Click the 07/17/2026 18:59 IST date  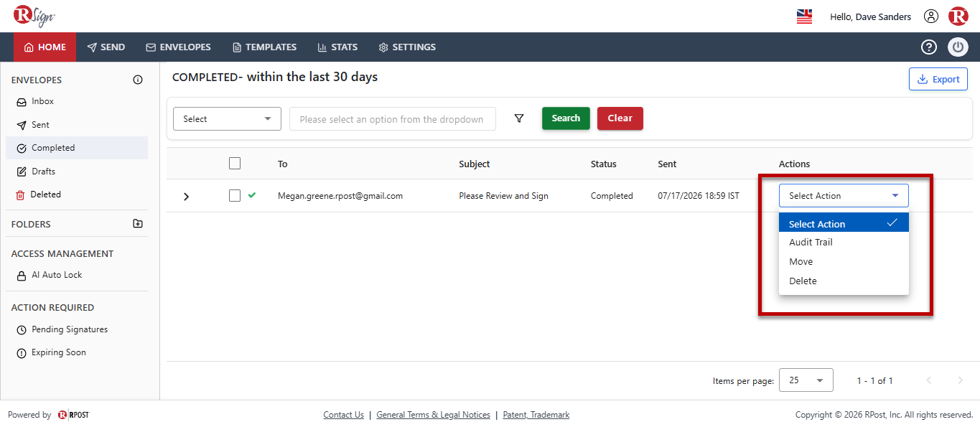pos(699,196)
